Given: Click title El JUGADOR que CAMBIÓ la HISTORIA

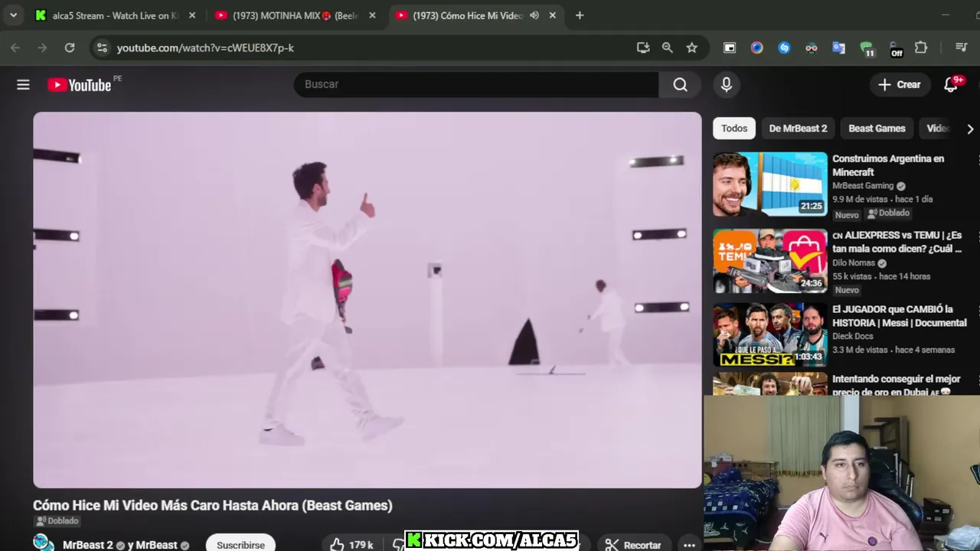Looking at the screenshot, I should (x=900, y=316).
